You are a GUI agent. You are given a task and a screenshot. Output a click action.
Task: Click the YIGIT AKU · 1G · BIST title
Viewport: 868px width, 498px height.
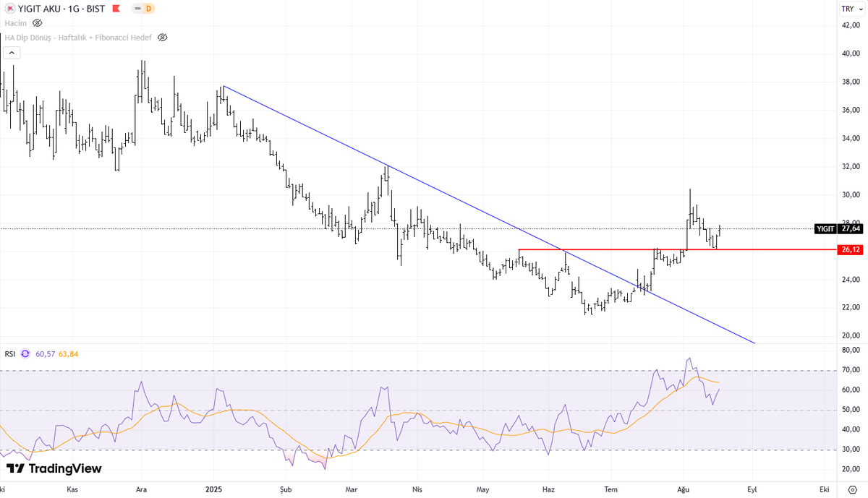point(61,9)
